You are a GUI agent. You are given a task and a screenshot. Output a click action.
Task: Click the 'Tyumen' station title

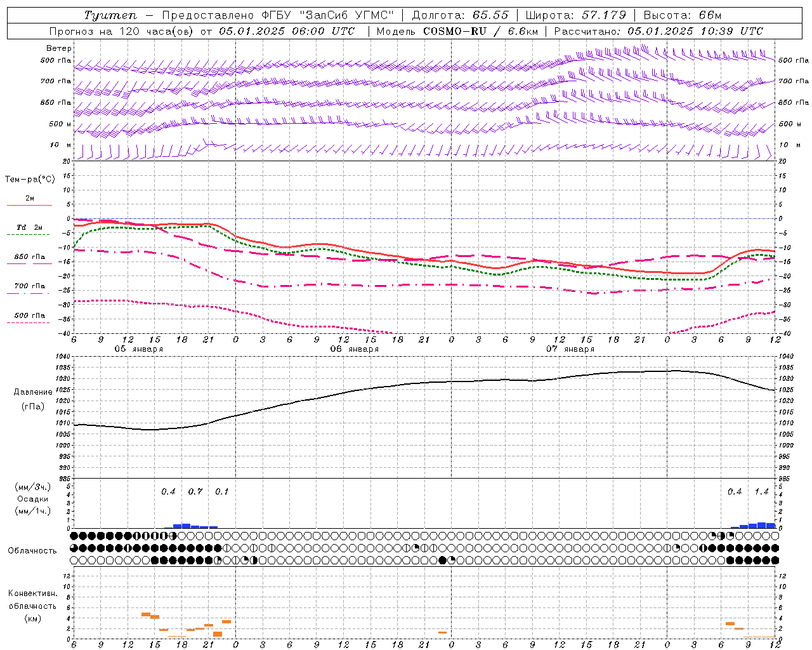[x=110, y=16]
